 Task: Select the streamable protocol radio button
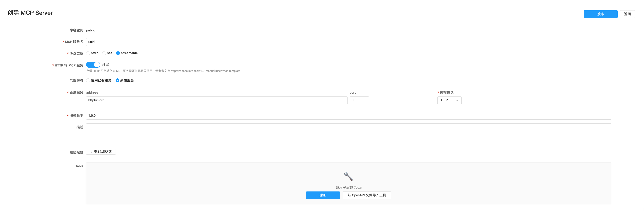click(118, 53)
